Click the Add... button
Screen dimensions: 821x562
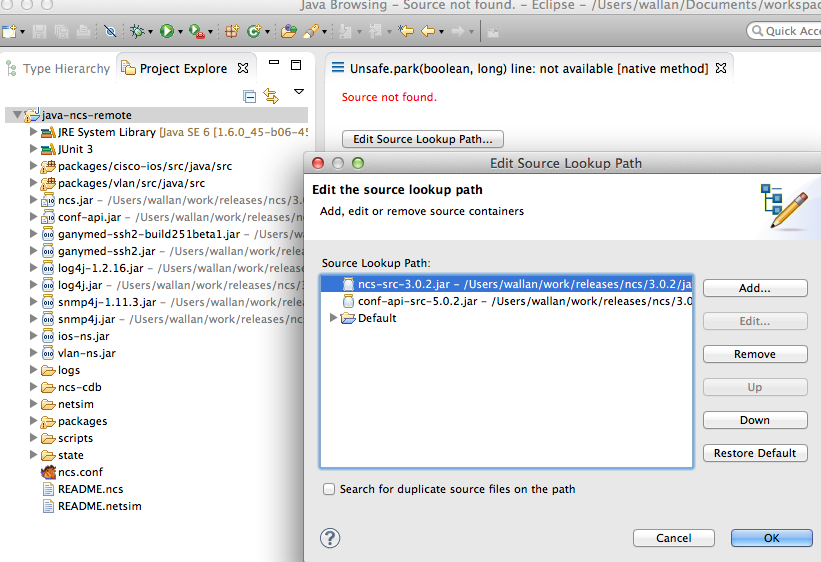pyautogui.click(x=755, y=288)
